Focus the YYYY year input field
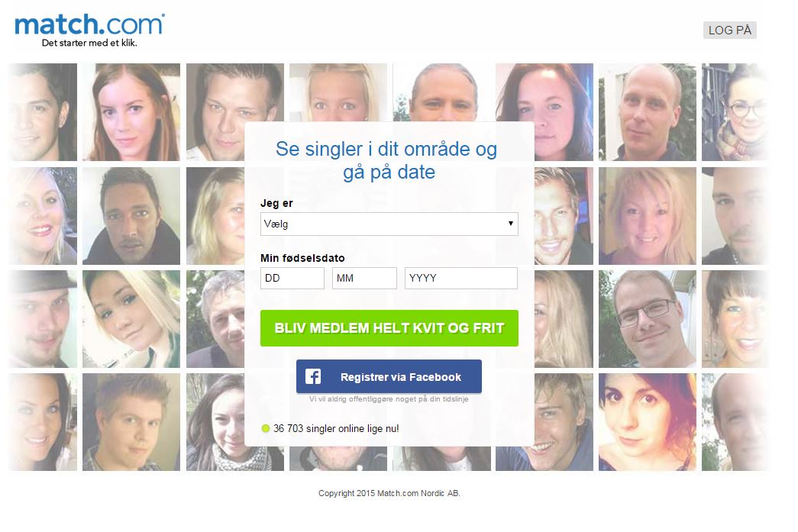The image size is (798, 532). click(x=461, y=278)
